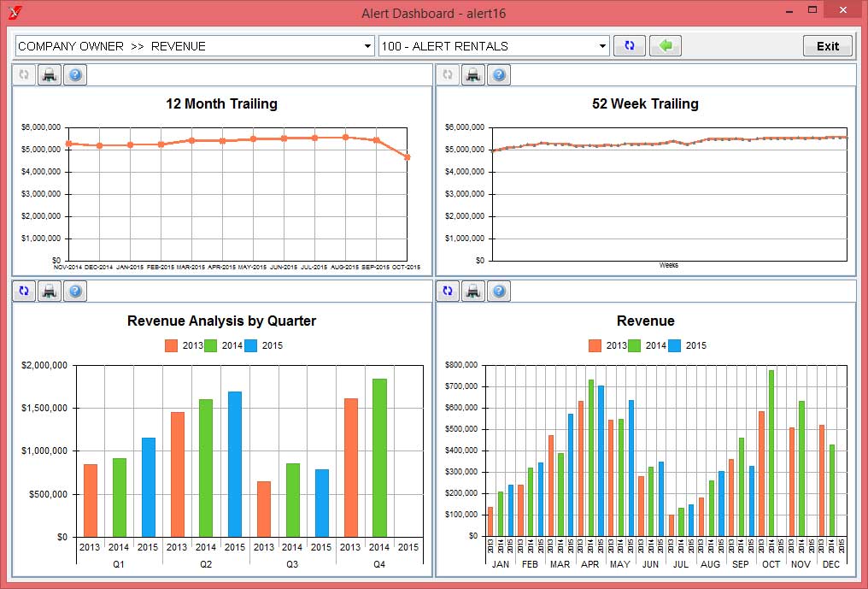Open help for Revenue Analysis by Quarter
The height and width of the screenshot is (589, 868).
point(75,292)
